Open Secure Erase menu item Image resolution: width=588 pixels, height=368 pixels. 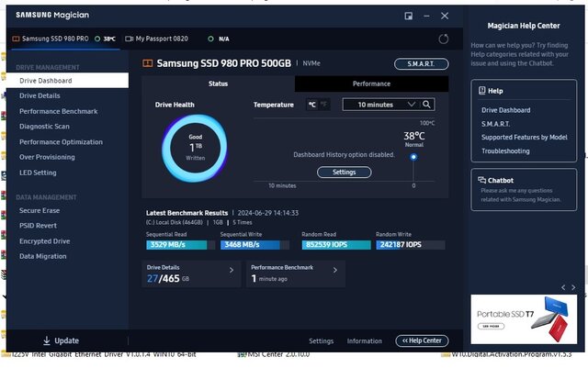click(40, 210)
